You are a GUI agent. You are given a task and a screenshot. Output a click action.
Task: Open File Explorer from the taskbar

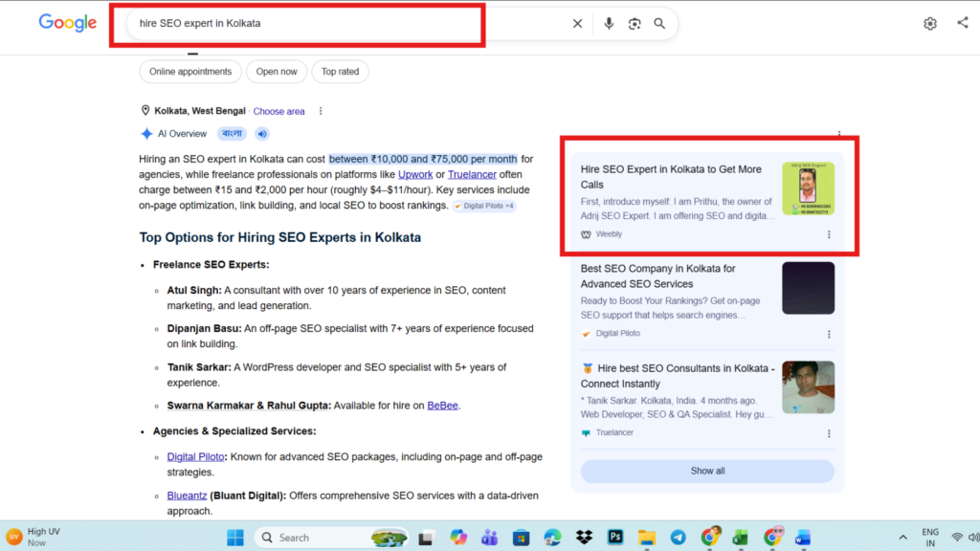[x=647, y=538]
